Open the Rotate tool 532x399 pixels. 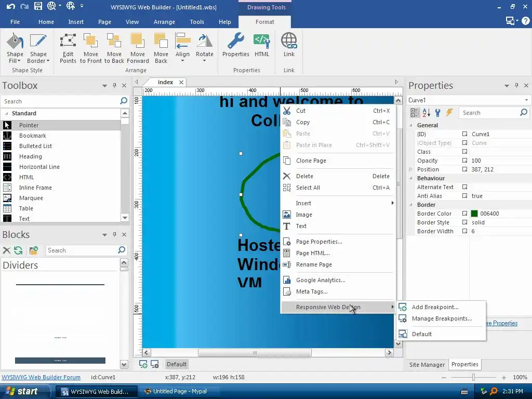(x=205, y=48)
